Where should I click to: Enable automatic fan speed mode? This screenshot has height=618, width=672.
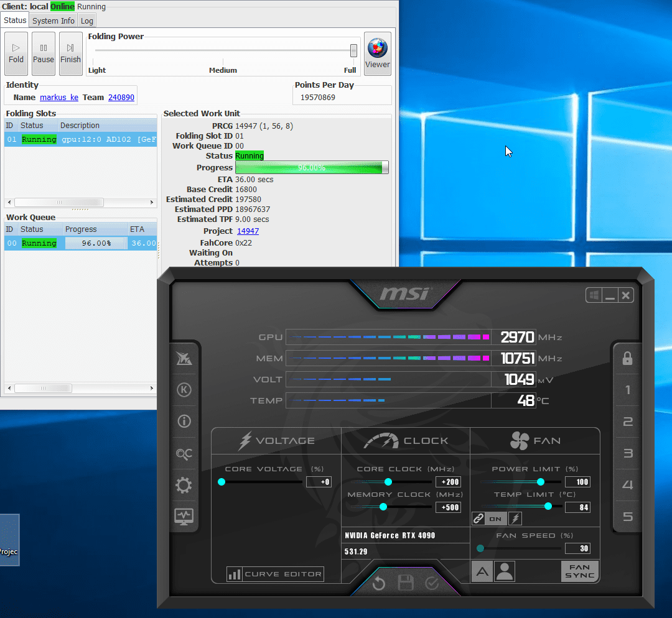pyautogui.click(x=482, y=571)
